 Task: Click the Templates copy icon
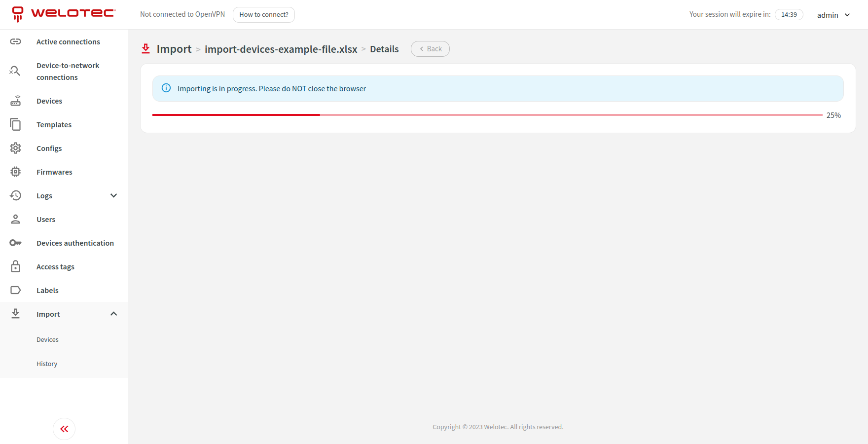coord(16,125)
